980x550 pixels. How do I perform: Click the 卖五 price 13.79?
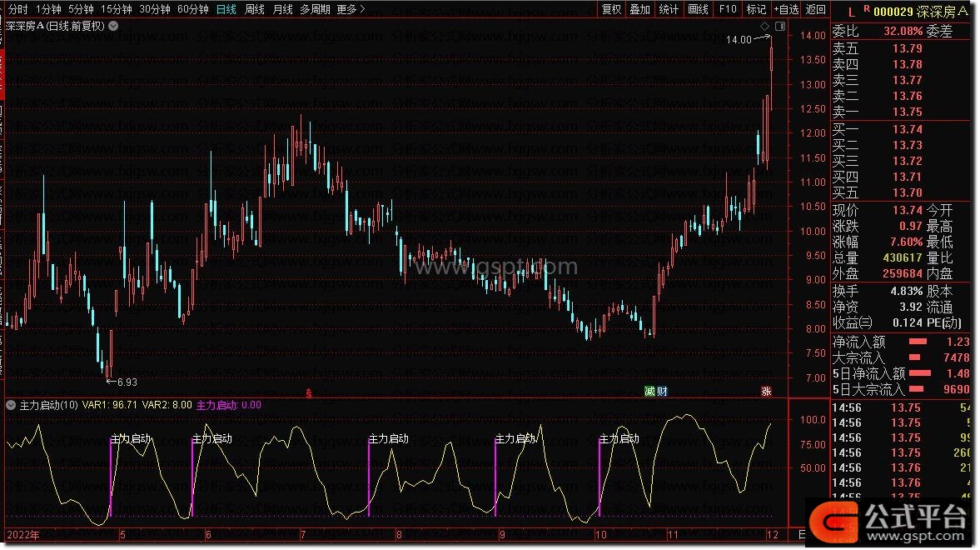click(908, 48)
